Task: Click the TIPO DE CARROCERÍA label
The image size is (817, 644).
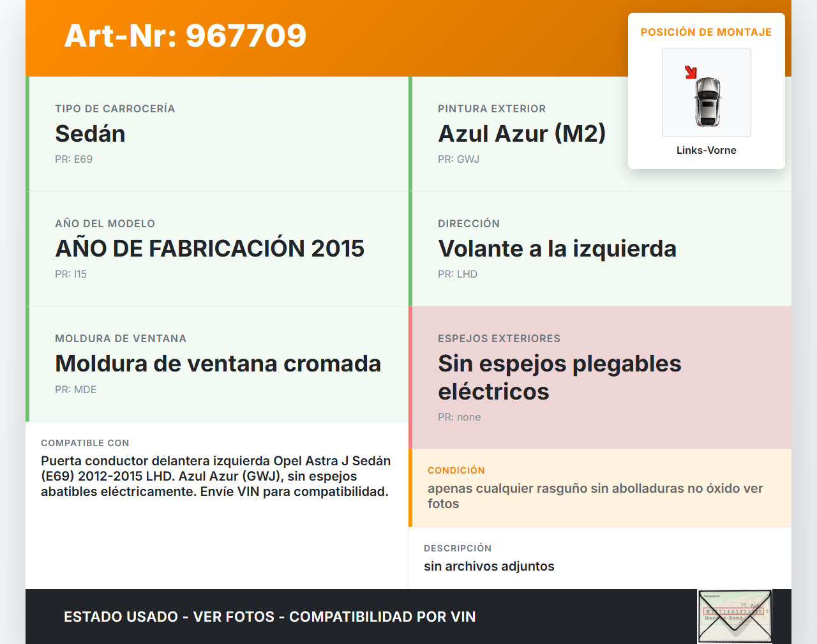Action: [115, 109]
